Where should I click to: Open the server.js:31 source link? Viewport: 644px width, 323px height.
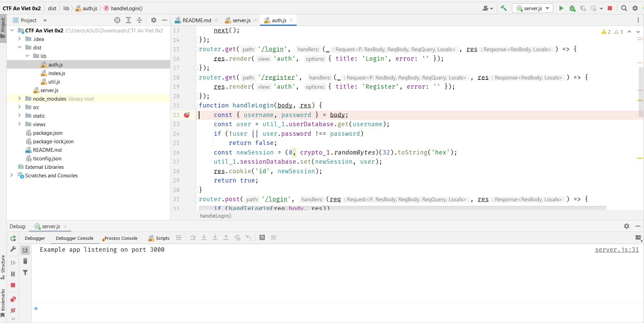[x=617, y=250]
